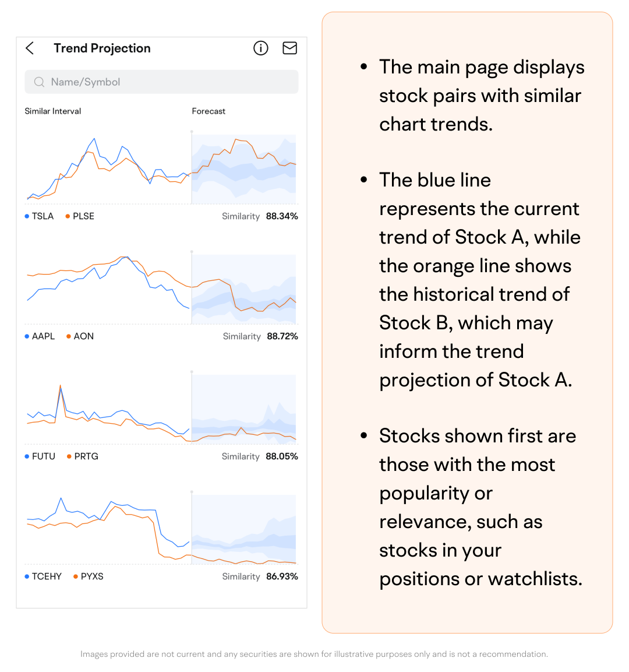Tap the back arrow icon
This screenshot has height=672, width=629.
[30, 48]
